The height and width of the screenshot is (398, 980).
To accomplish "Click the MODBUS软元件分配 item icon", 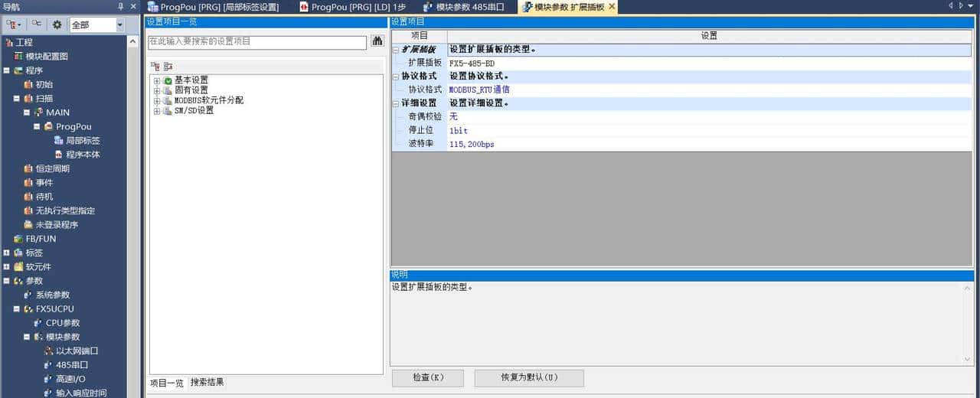I will pyautogui.click(x=168, y=100).
